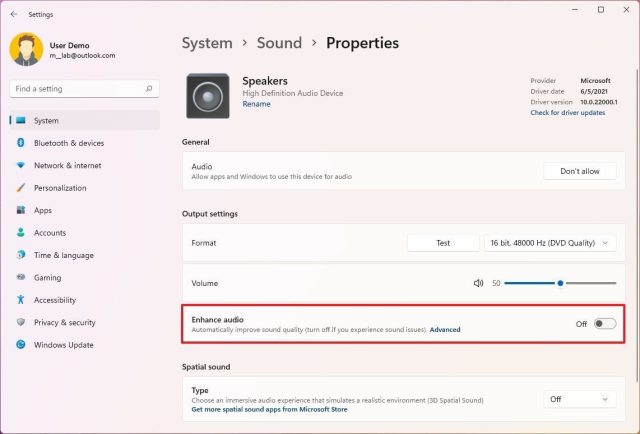640x434 pixels.
Task: Toggle the Enhance audio switch
Action: (605, 324)
